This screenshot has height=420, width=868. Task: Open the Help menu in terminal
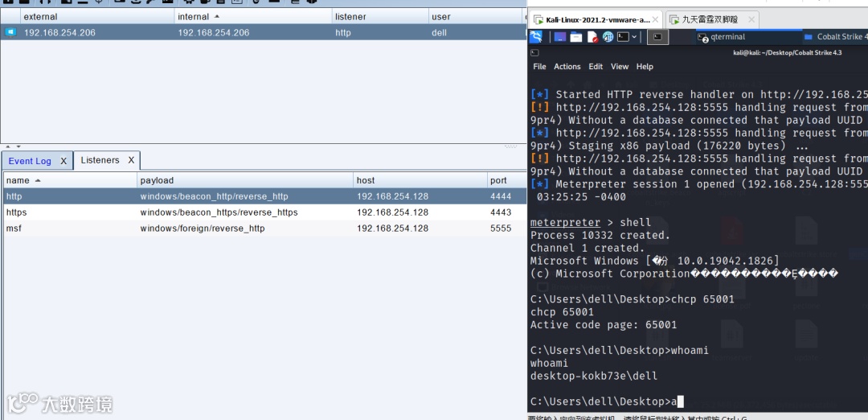tap(645, 67)
